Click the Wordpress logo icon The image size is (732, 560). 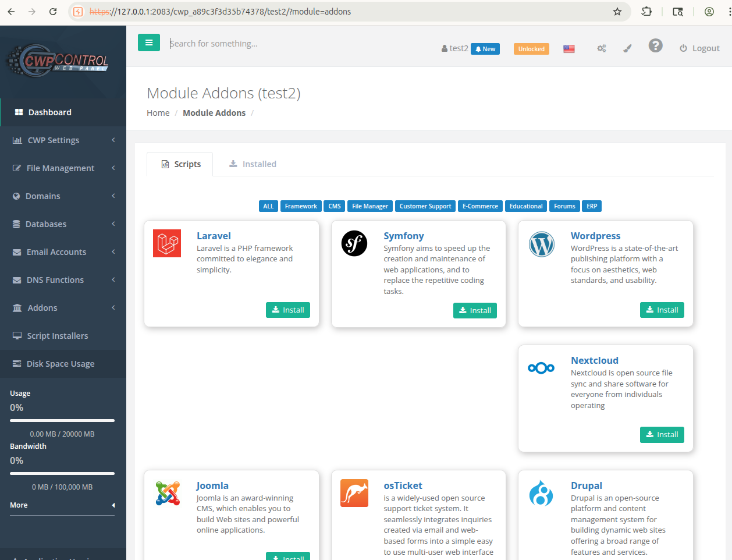[x=541, y=244]
